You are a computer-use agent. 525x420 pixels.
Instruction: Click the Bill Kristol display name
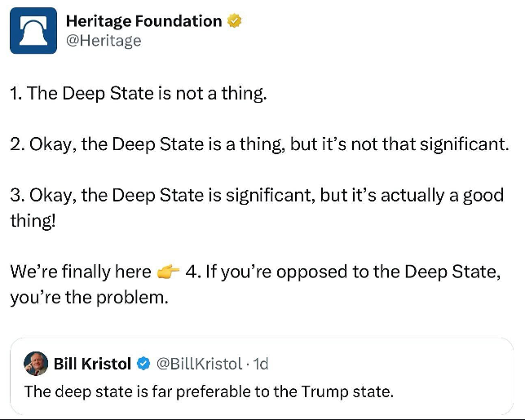[x=91, y=363]
